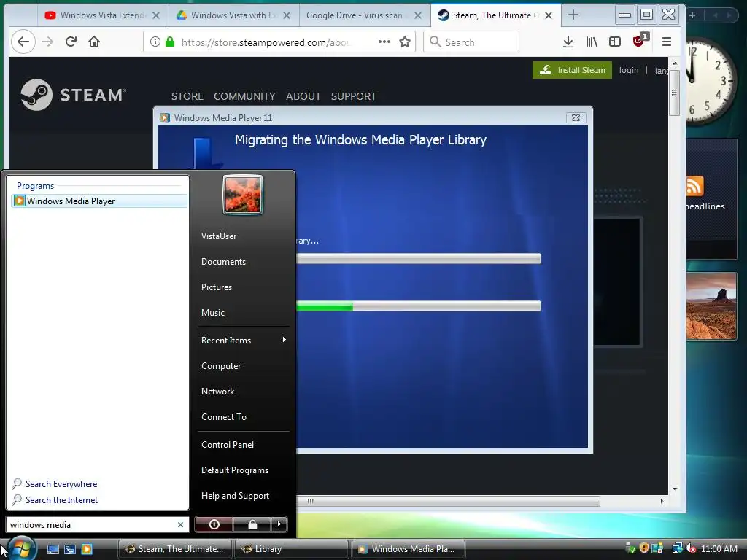
Task: Open the Firefox hamburger menu
Action: pyautogui.click(x=667, y=42)
